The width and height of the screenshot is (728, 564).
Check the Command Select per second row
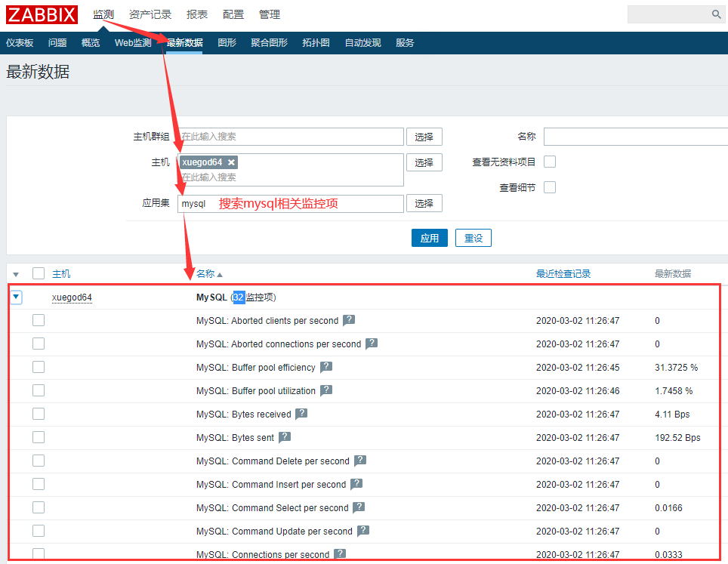point(39,507)
